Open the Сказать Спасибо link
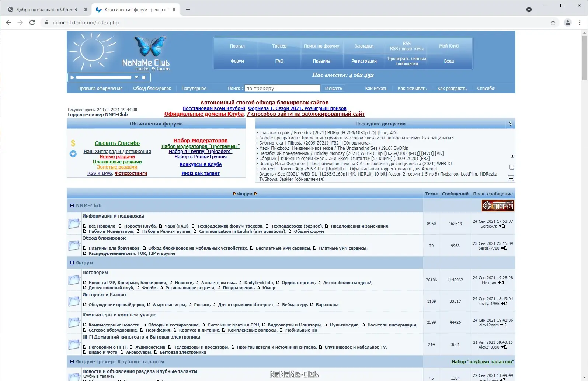This screenshot has height=381, width=588. coord(117,143)
